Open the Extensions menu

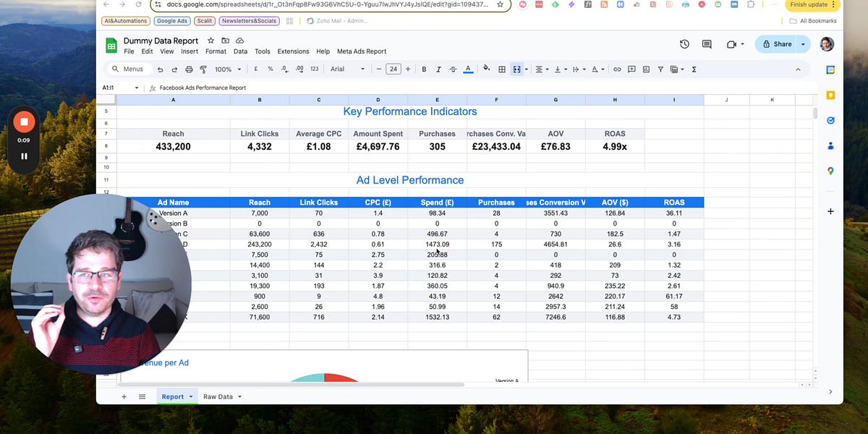(x=293, y=51)
